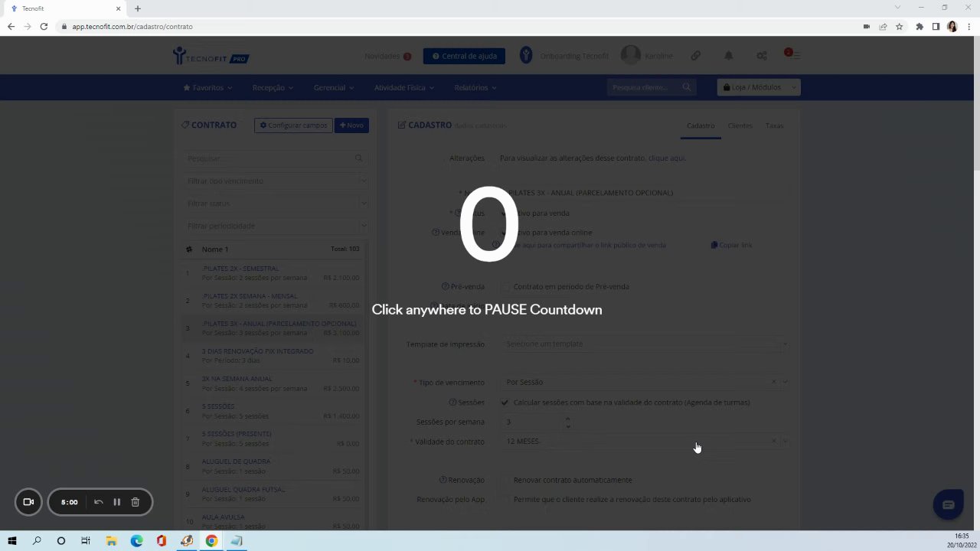Open a new browser tab
Viewport: 980px width, 551px height.
click(x=138, y=8)
